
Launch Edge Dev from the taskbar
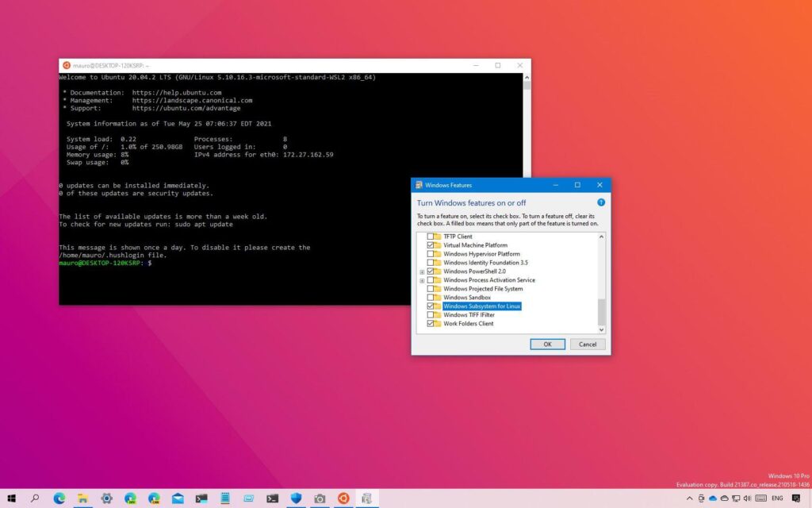tap(131, 498)
